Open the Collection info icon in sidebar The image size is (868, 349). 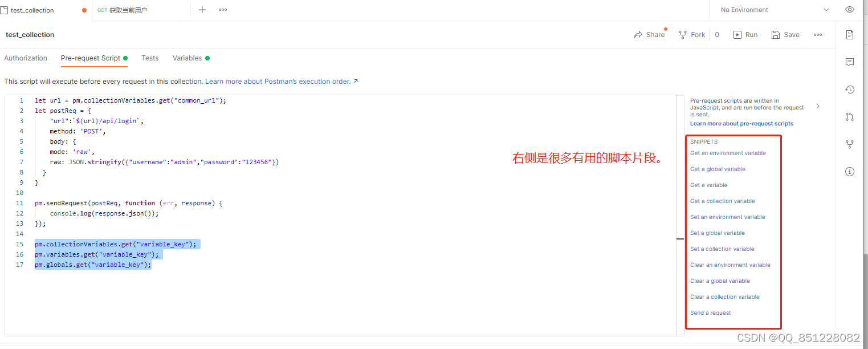(x=850, y=172)
